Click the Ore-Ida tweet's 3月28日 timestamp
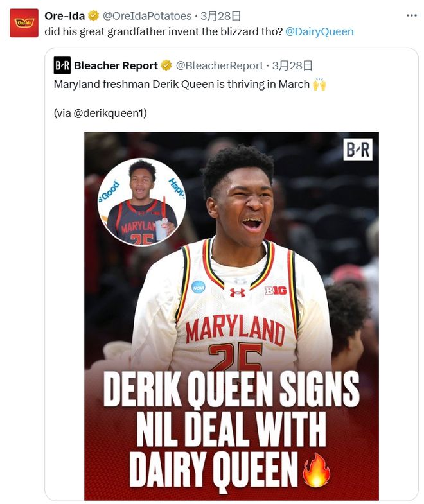Image resolution: width=424 pixels, height=504 pixels. coord(220,15)
